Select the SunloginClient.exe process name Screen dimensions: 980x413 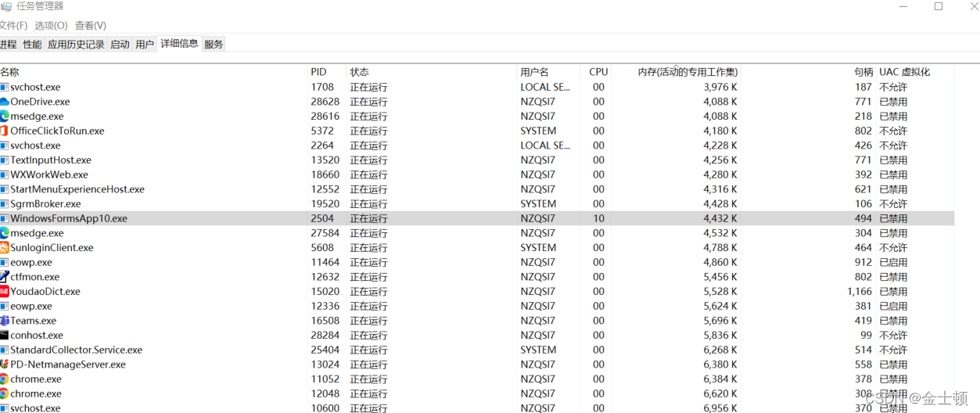click(x=52, y=248)
